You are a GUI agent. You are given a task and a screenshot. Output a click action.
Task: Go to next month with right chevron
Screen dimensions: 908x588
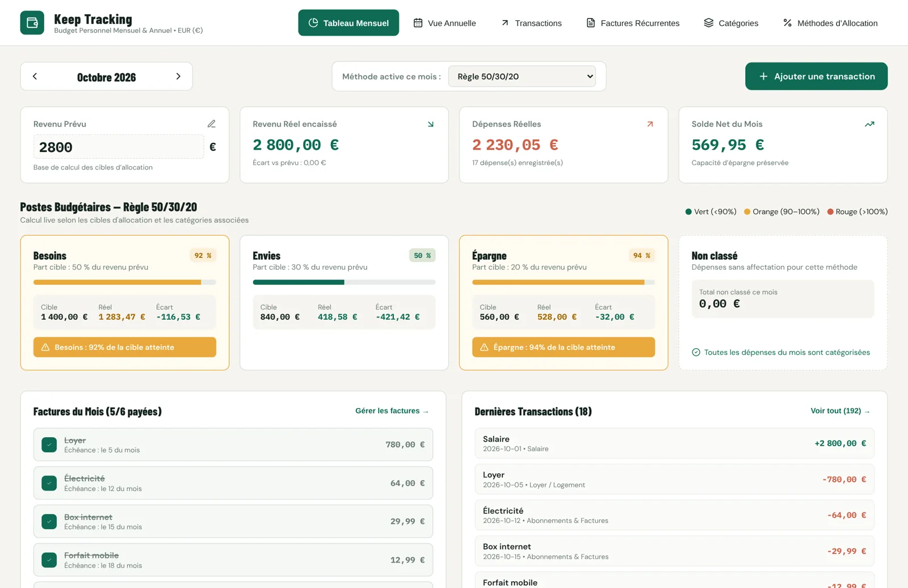[x=178, y=76]
